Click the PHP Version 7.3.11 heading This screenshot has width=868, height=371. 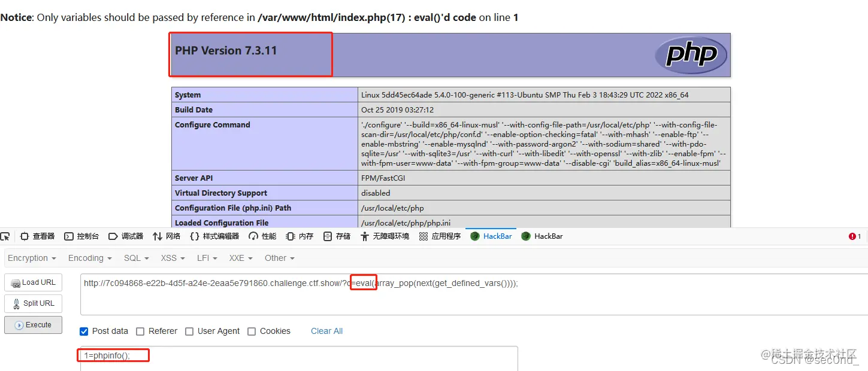click(x=226, y=50)
